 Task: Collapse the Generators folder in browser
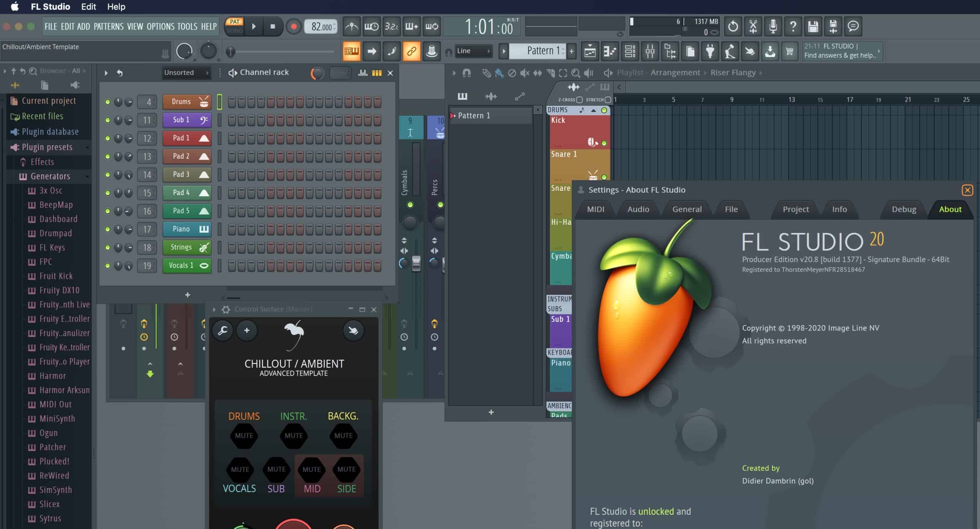tap(50, 176)
